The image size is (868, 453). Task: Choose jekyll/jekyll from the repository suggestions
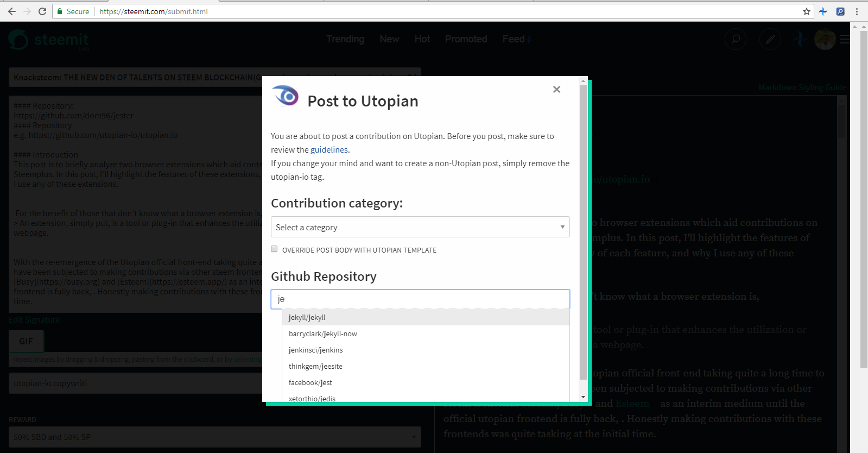tap(426, 317)
